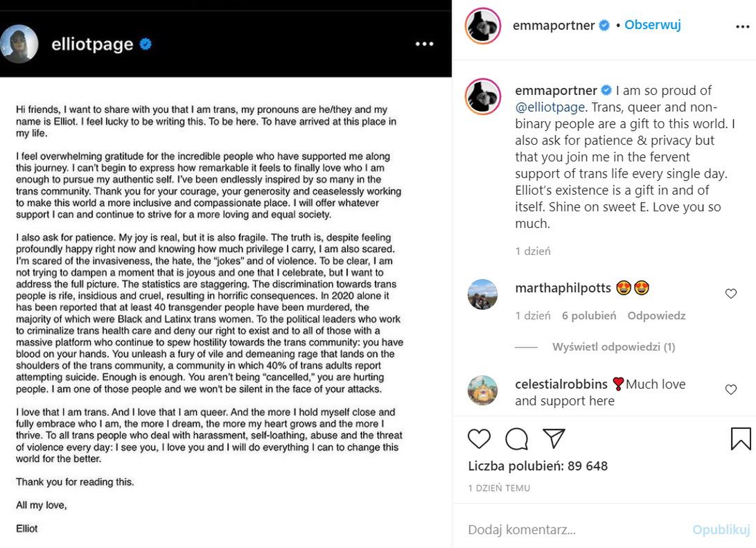Image resolution: width=756 pixels, height=548 pixels.
Task: Save post with the bookmark icon
Action: pyautogui.click(x=740, y=439)
